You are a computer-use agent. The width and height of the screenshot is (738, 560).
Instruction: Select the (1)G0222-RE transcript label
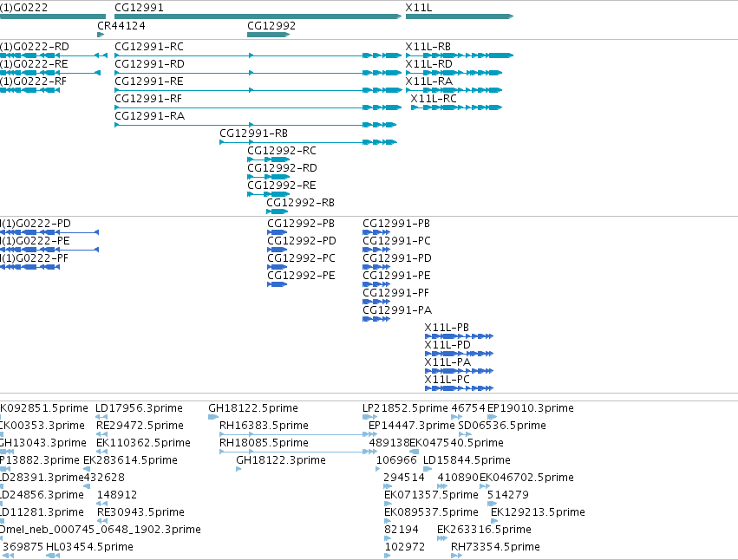pos(34,64)
